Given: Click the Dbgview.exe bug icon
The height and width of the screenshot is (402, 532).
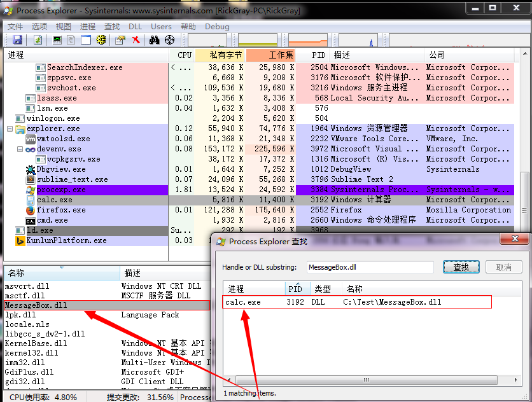Looking at the screenshot, I should (31, 170).
